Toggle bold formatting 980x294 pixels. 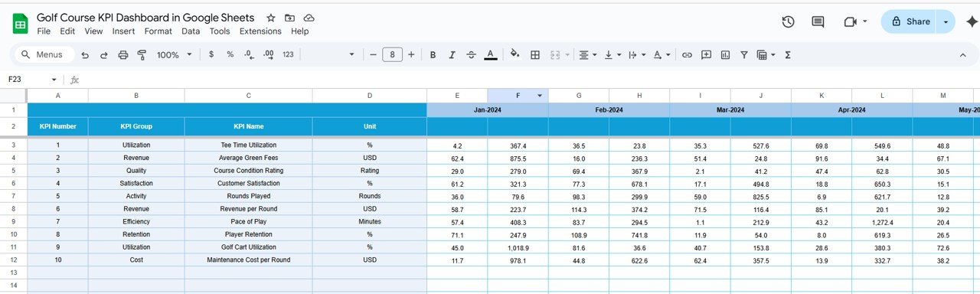click(x=433, y=55)
